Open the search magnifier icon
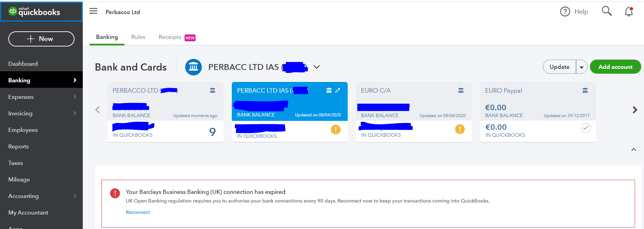Image resolution: width=644 pixels, height=229 pixels. click(x=606, y=11)
